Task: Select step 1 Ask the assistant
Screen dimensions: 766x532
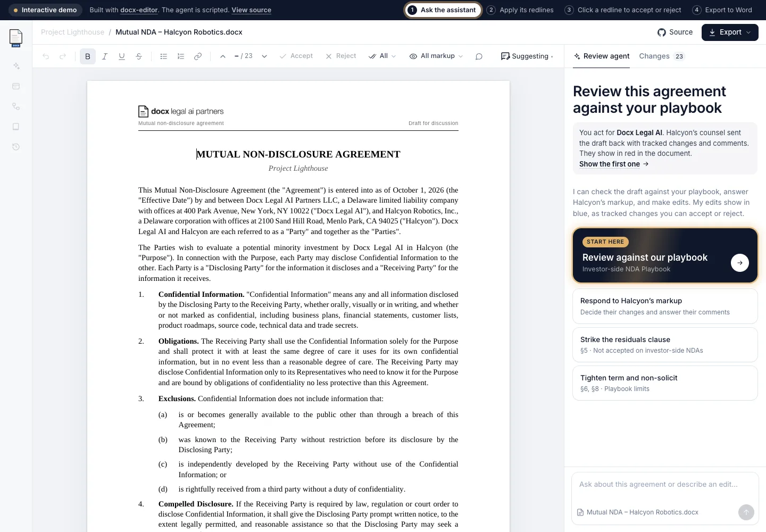Action: pos(443,10)
